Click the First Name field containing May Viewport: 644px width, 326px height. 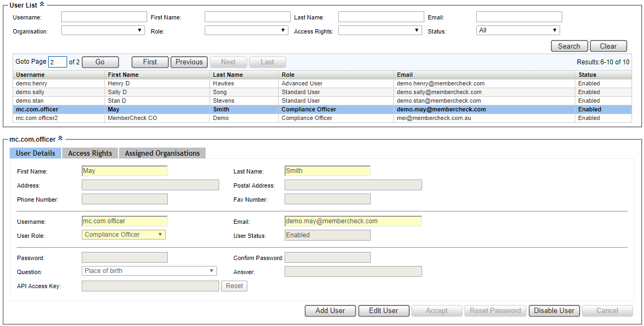(x=124, y=171)
